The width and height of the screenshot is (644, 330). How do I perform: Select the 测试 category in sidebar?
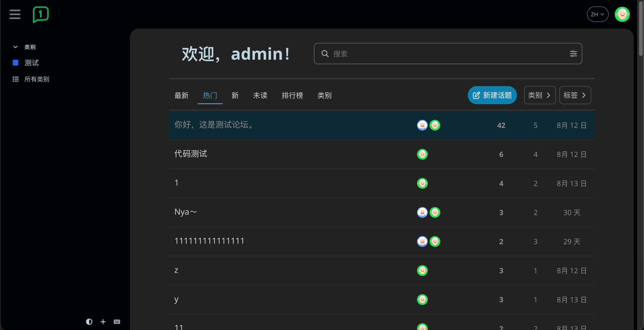[x=32, y=63]
